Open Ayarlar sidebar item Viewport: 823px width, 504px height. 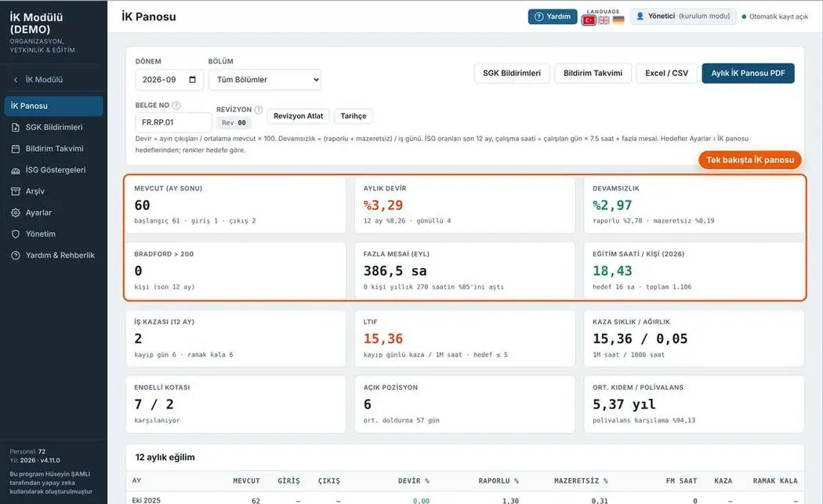pyautogui.click(x=53, y=212)
